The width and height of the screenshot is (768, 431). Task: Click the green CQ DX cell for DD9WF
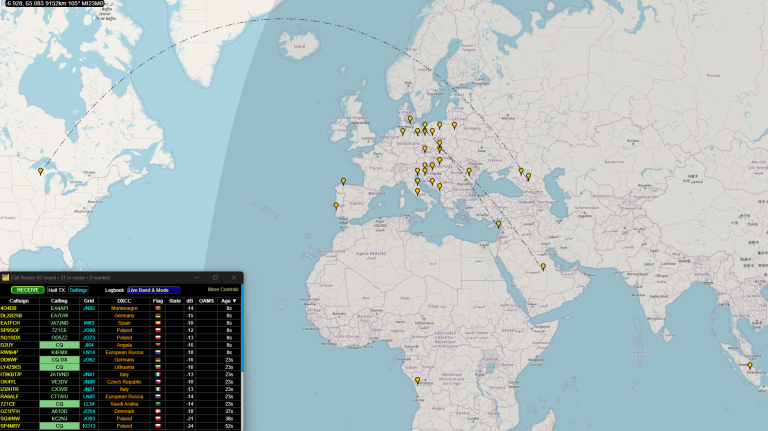59,360
